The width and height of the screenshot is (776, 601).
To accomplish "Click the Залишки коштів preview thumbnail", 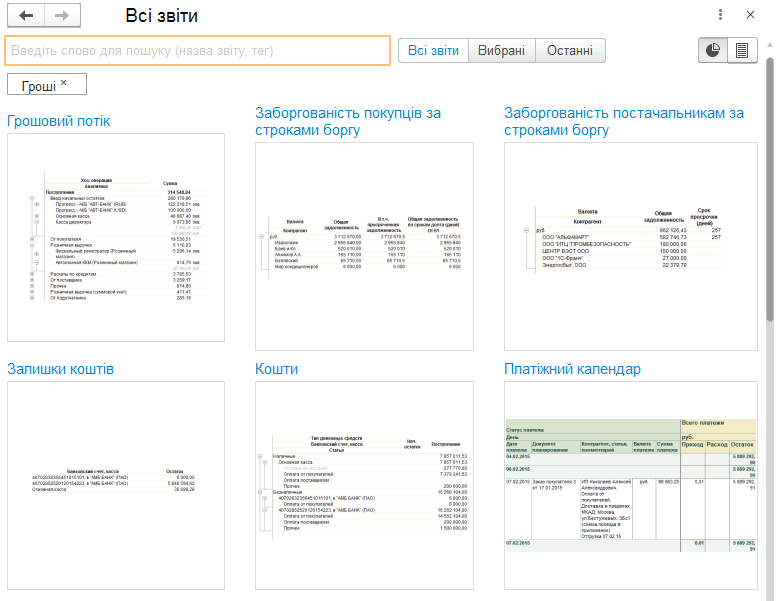I will 116,485.
